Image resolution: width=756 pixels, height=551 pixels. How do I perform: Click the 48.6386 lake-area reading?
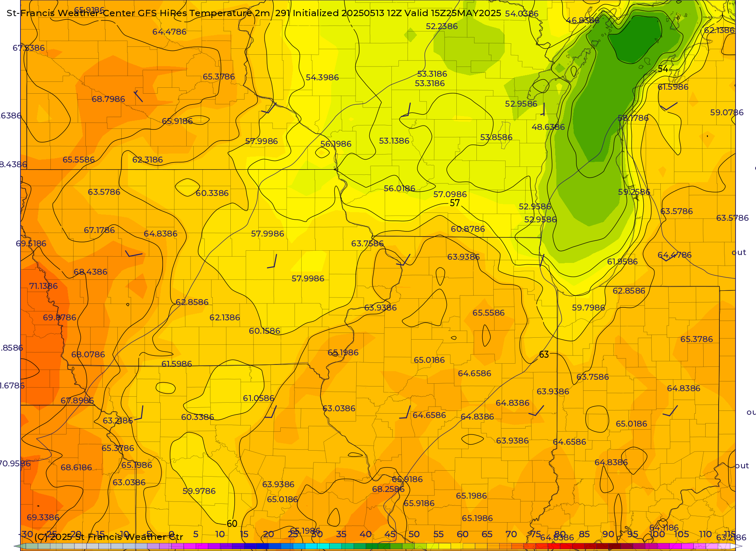click(548, 127)
